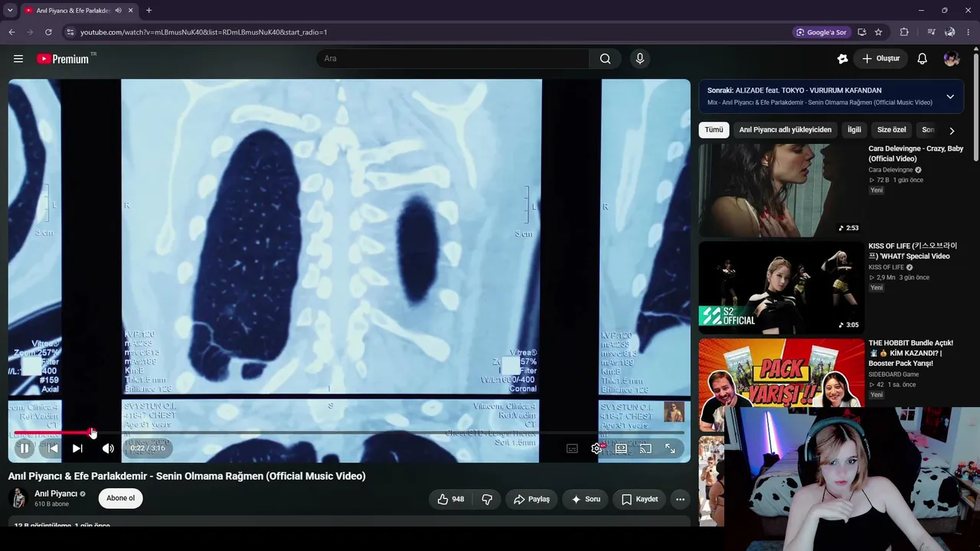The image size is (980, 551).
Task: Open Chrome profile avatar
Action: (950, 32)
